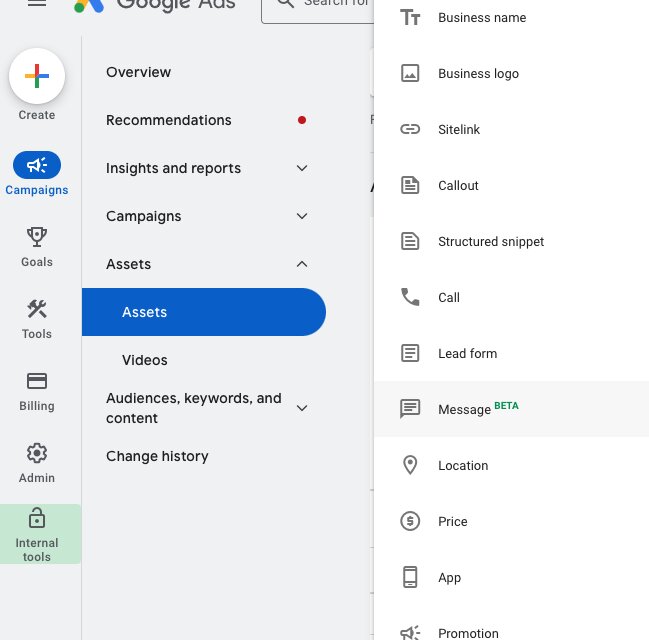Click the Callout document icon
The height and width of the screenshot is (640, 649).
click(410, 185)
